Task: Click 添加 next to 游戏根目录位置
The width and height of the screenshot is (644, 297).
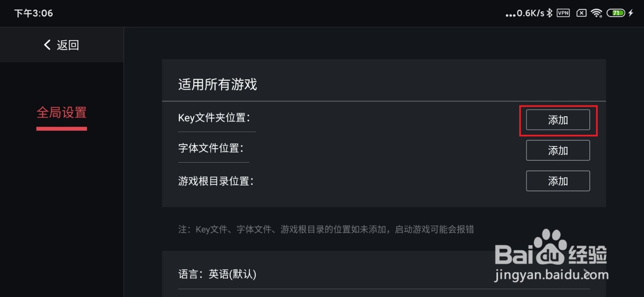Action: click(558, 181)
